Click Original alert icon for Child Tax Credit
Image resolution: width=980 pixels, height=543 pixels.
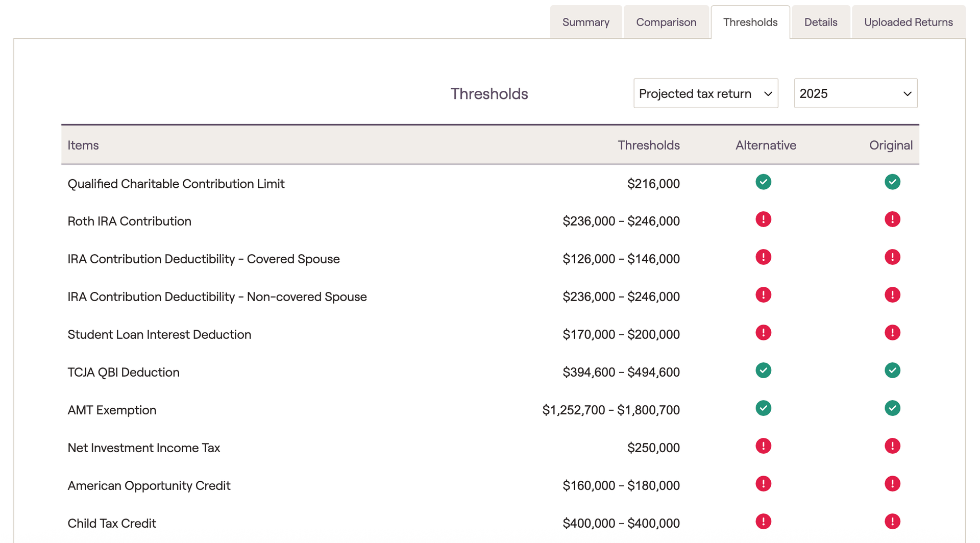[x=892, y=522]
